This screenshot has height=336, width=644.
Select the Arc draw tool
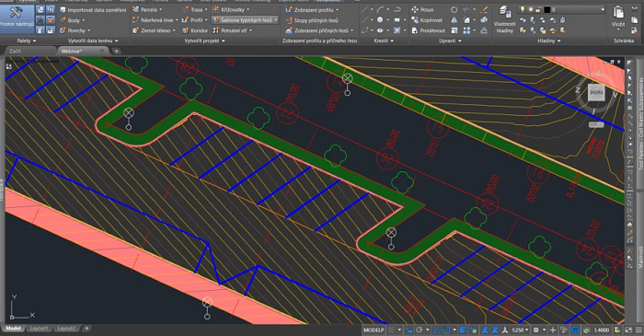(x=380, y=9)
